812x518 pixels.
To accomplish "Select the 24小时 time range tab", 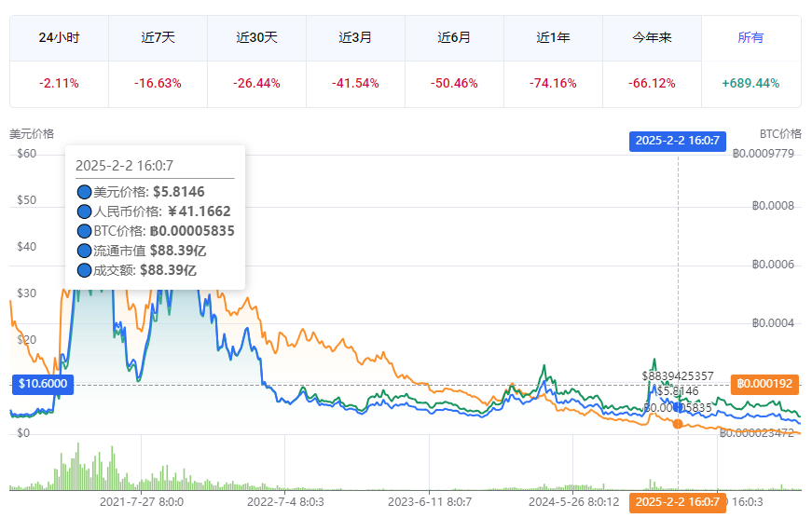I will 59,38.
